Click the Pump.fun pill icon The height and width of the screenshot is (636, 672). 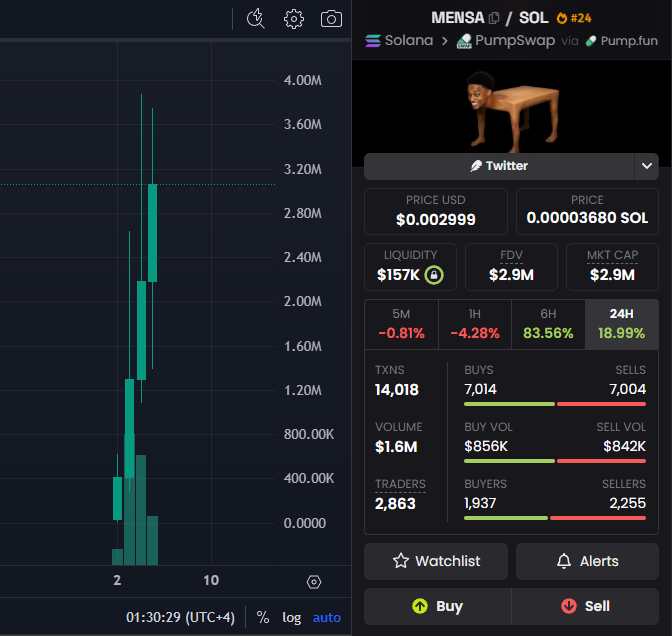[x=591, y=41]
